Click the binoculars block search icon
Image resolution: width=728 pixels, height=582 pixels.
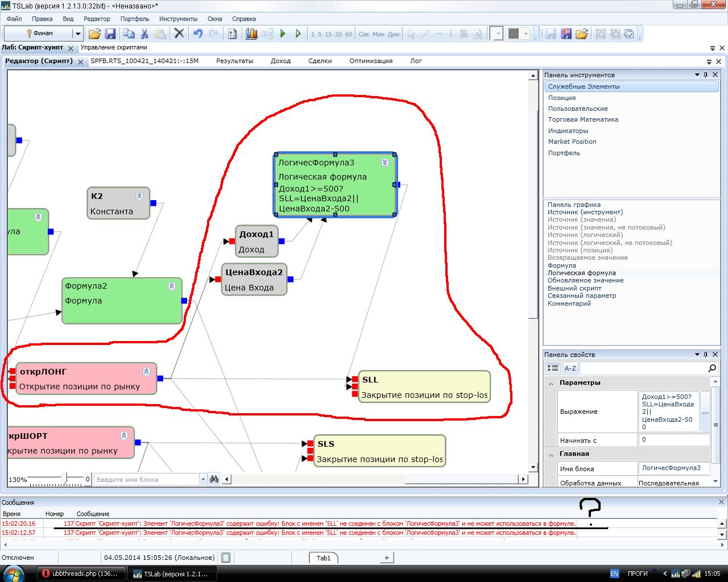(x=214, y=479)
